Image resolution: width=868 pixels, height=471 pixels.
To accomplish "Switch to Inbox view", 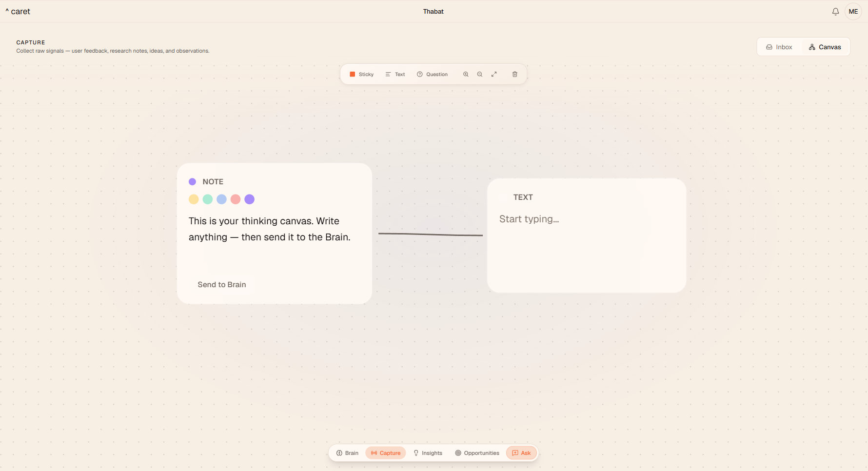I will coord(779,47).
